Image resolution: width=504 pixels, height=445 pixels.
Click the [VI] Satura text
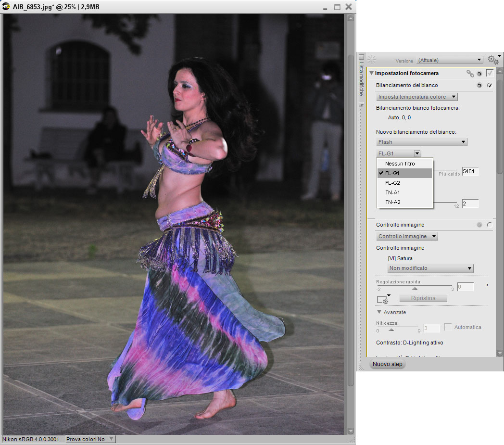400,258
